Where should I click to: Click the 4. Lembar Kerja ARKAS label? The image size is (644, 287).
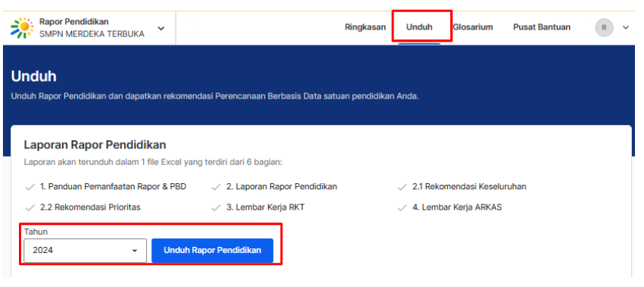457,207
